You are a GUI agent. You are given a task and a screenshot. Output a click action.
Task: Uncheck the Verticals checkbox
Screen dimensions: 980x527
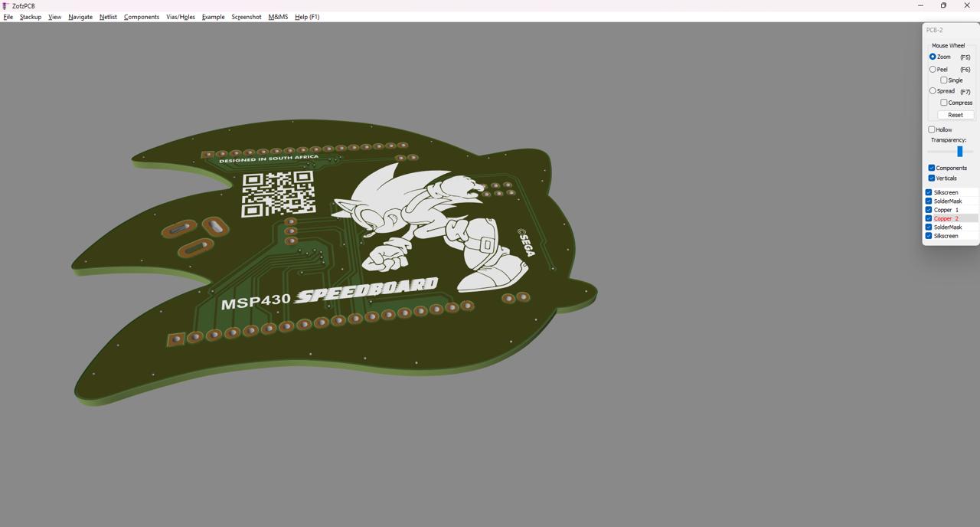[932, 178]
